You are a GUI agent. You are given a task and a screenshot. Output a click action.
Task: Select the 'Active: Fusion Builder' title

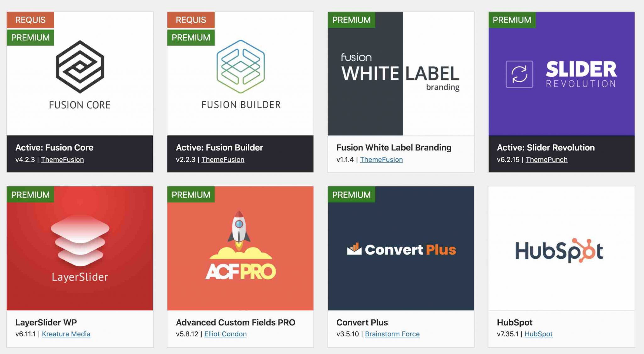point(219,147)
